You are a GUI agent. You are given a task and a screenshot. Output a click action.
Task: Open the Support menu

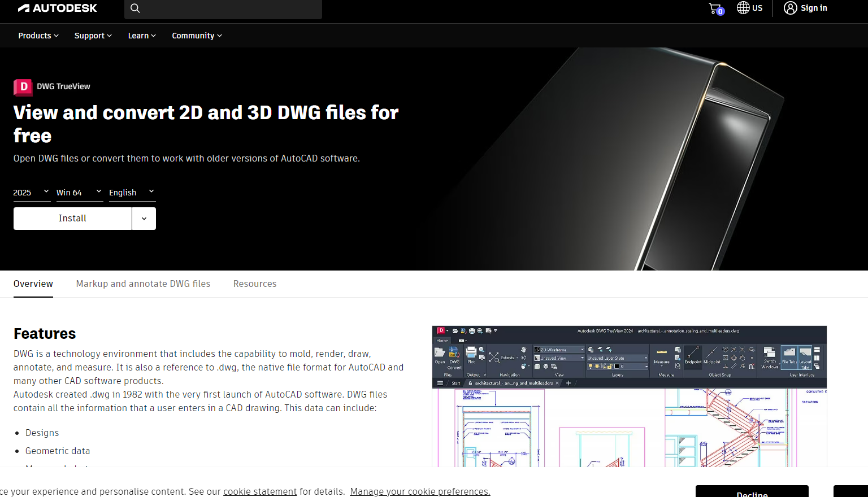coord(93,36)
